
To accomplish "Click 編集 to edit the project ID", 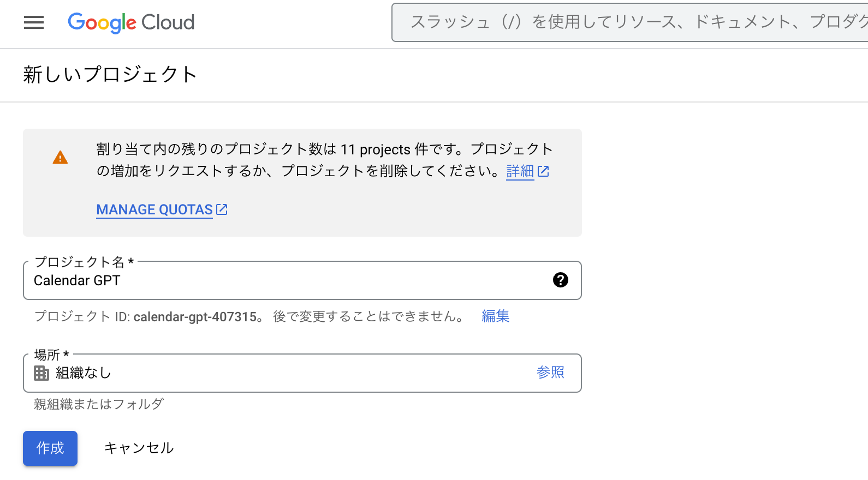I will (x=495, y=316).
